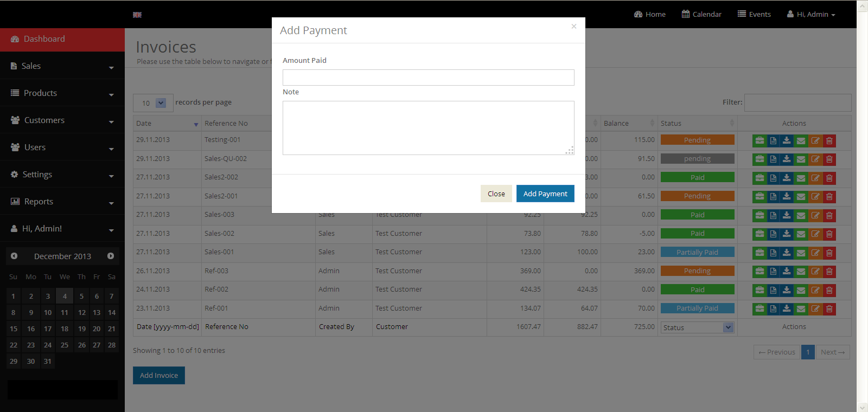Open Calendar in top navigation
This screenshot has height=412, width=868.
pos(701,14)
